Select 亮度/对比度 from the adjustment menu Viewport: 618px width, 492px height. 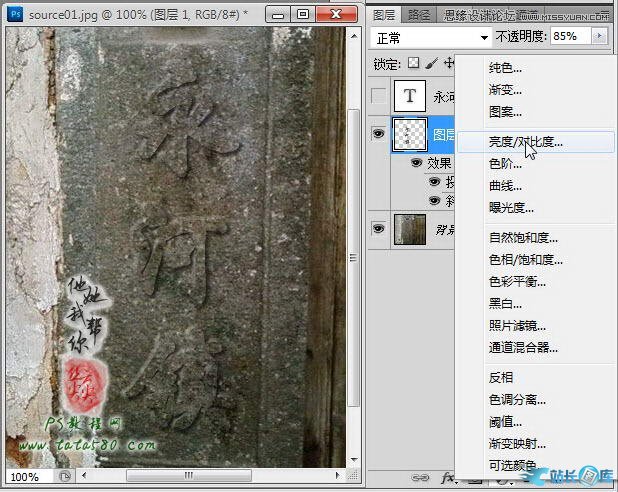[525, 142]
